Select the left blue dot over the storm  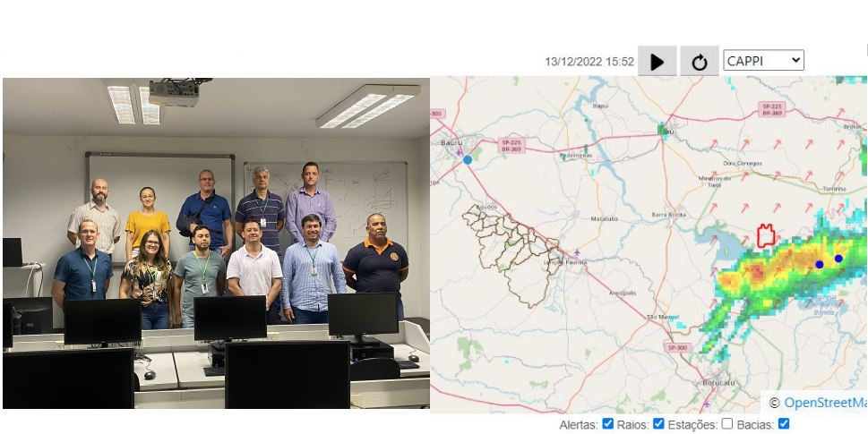pyautogui.click(x=820, y=264)
